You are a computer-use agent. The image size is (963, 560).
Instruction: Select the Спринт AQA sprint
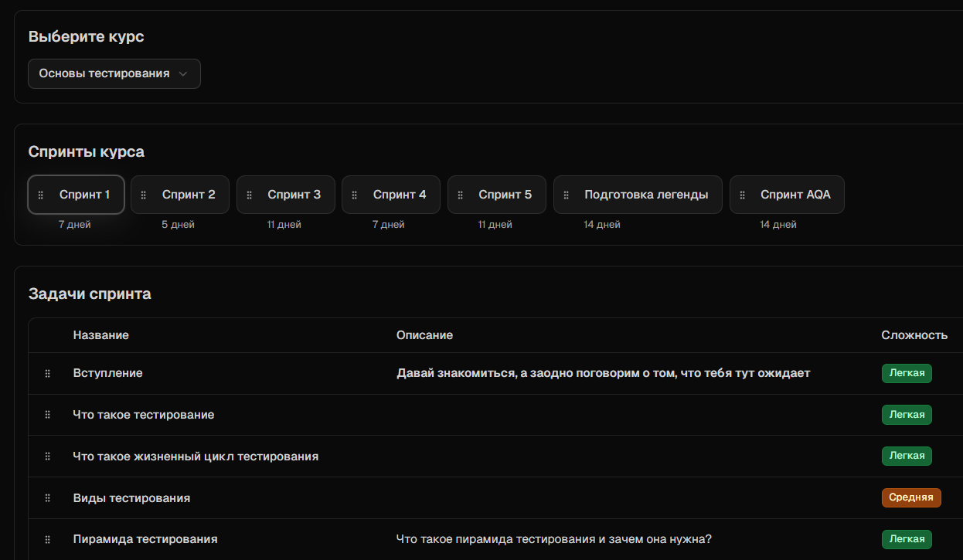coord(795,195)
